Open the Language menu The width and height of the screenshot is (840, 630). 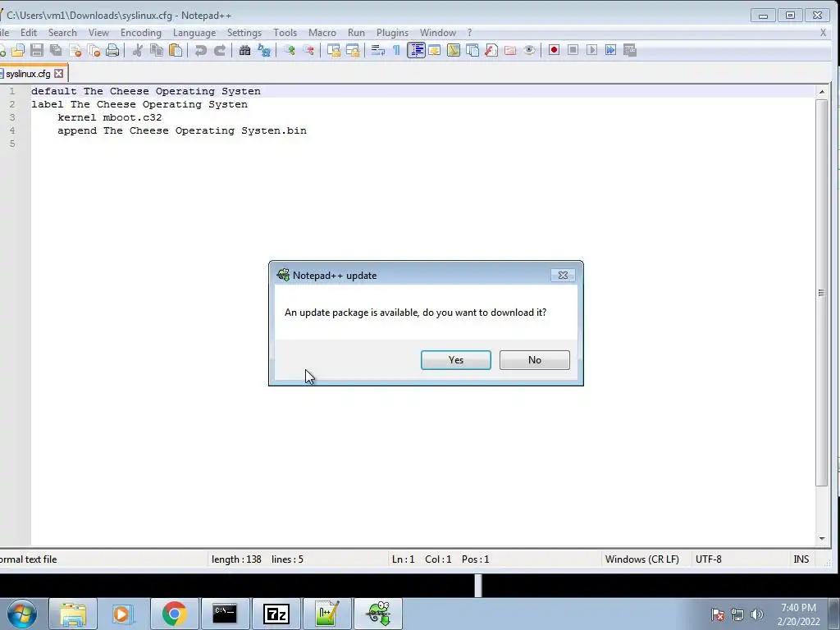(x=194, y=33)
